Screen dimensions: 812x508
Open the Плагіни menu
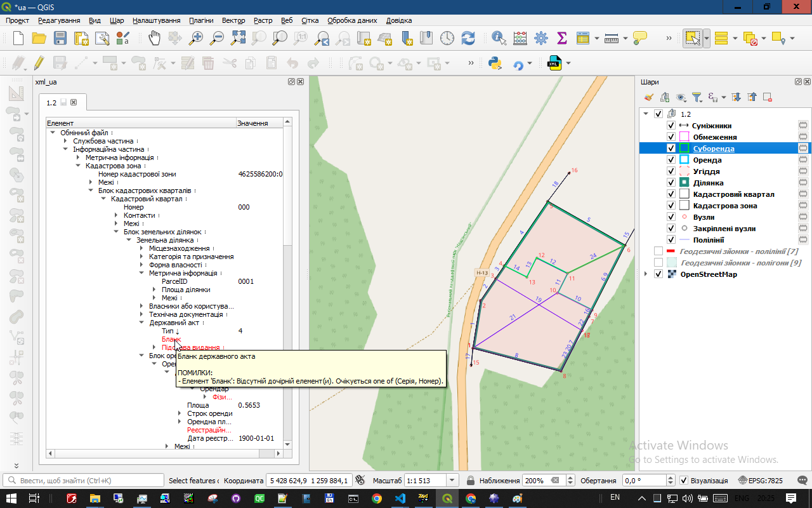point(201,20)
